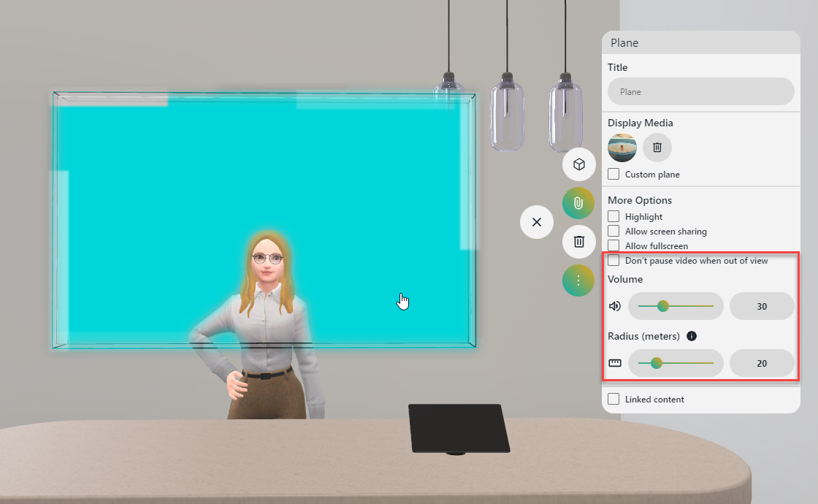The image size is (818, 504).
Task: Delete the display media with trash icon
Action: pos(657,148)
